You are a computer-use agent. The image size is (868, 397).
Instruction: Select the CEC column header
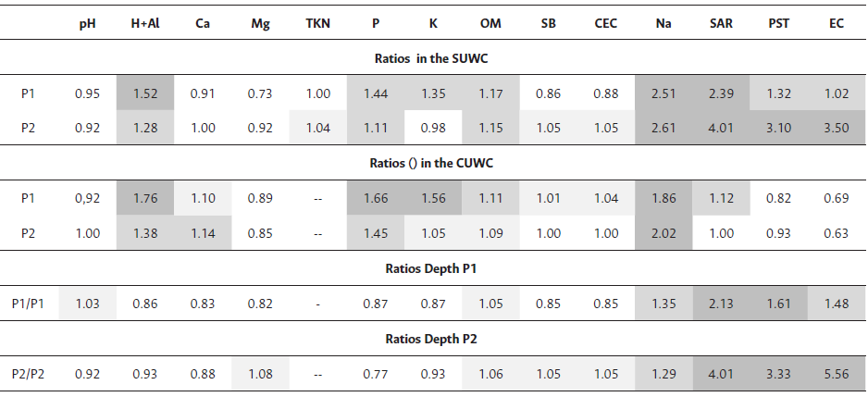(606, 24)
